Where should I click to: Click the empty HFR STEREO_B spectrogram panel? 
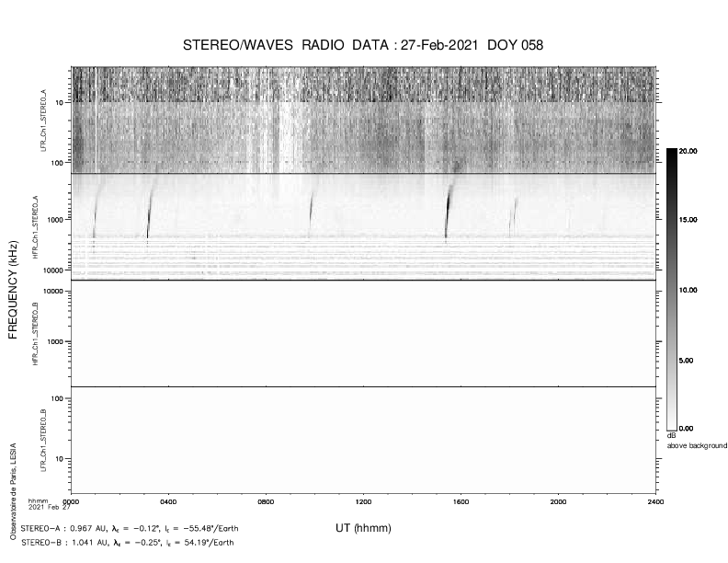[x=363, y=333]
